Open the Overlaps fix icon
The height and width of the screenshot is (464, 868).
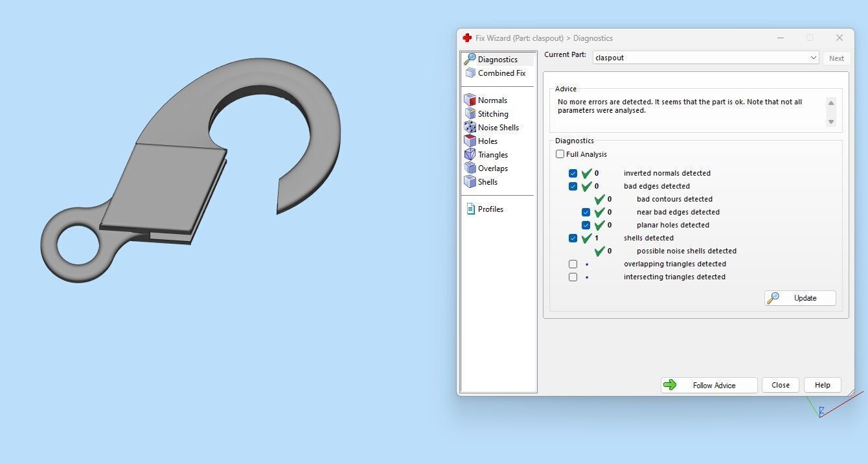click(x=470, y=168)
